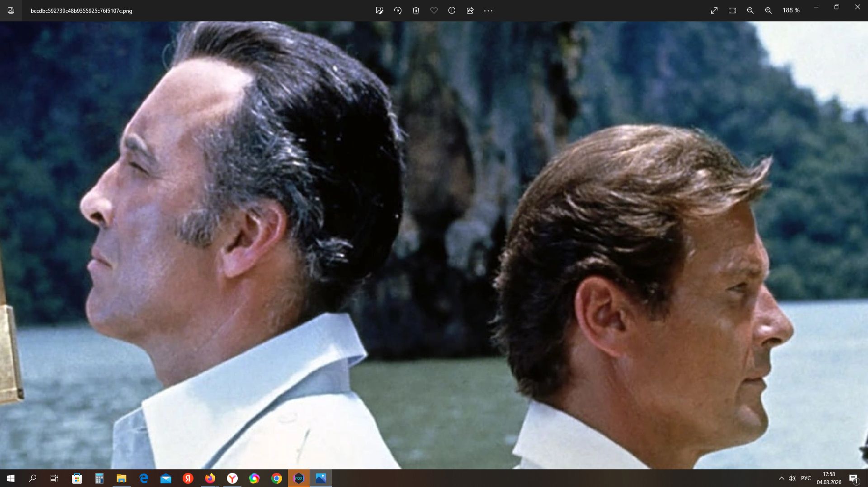Open the volume control in system tray
The width and height of the screenshot is (868, 487).
(792, 478)
